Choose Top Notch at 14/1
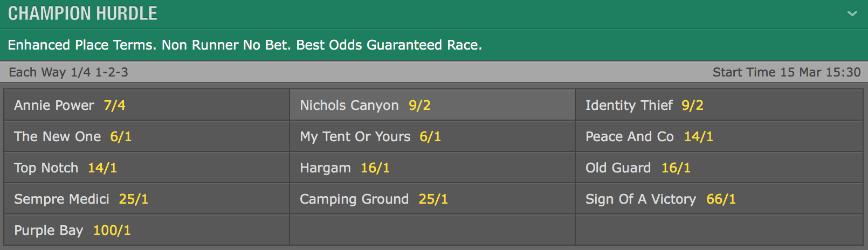 click(x=147, y=168)
